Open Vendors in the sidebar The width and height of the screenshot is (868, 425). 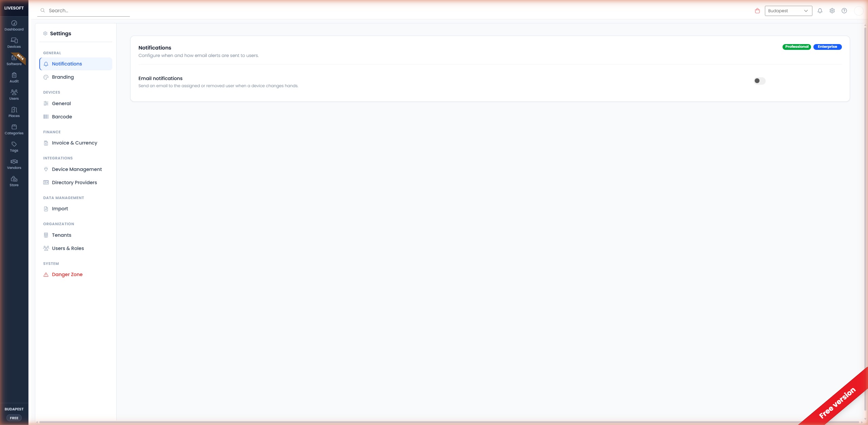click(x=14, y=164)
